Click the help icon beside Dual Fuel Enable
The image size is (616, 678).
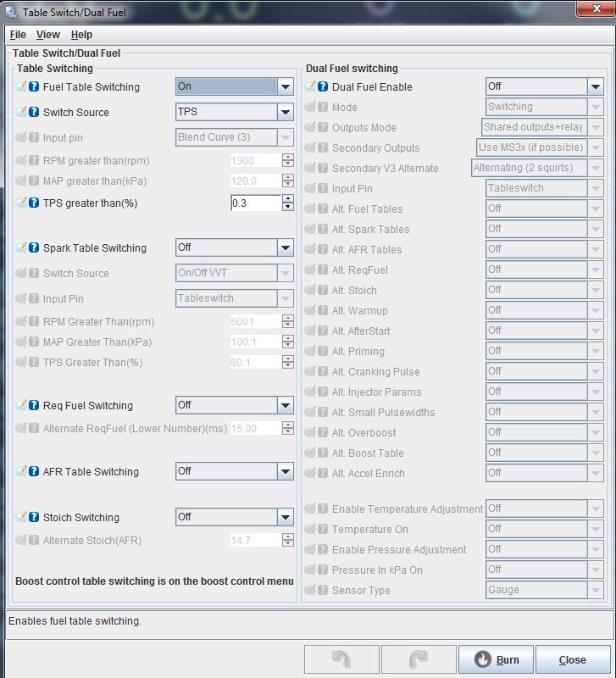pyautogui.click(x=323, y=86)
